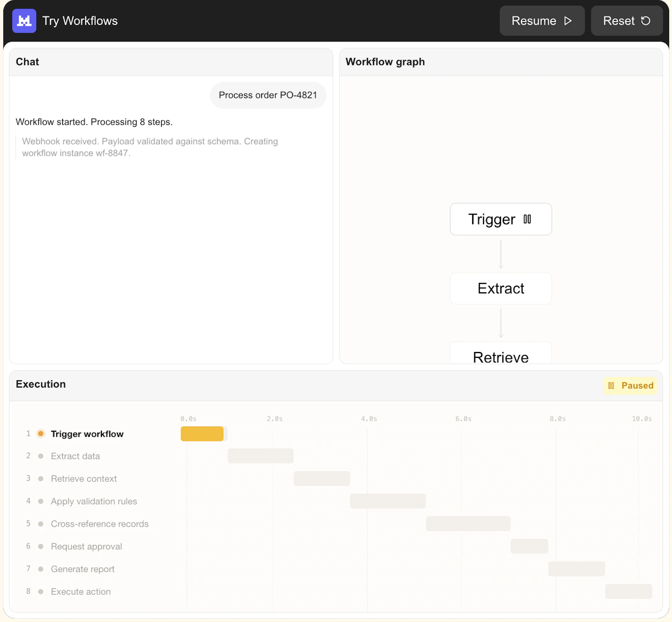Click the Try Workflows title text
The width and height of the screenshot is (672, 622).
[80, 21]
